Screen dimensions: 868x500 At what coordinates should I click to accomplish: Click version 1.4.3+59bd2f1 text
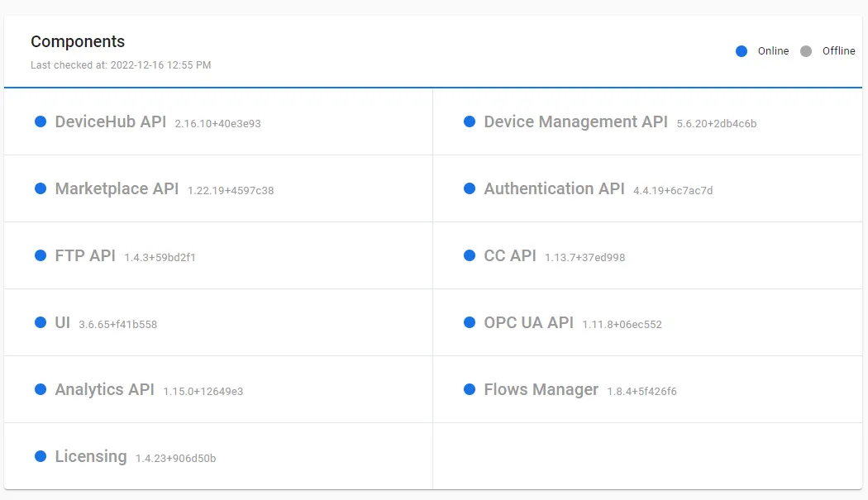160,258
